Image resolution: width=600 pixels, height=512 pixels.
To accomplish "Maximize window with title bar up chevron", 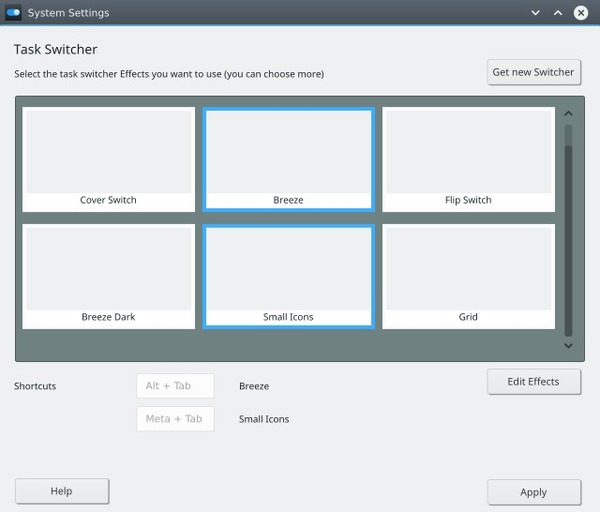I will click(x=558, y=13).
